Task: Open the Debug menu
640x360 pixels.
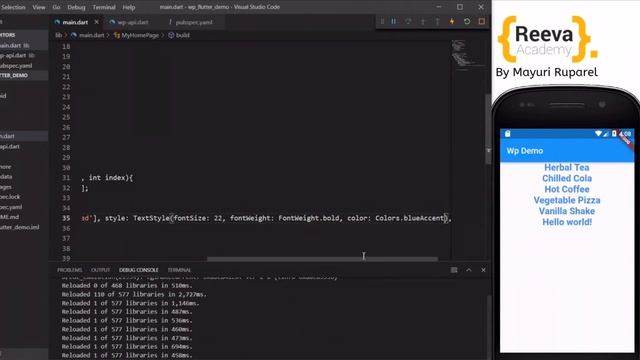Action: tap(76, 7)
